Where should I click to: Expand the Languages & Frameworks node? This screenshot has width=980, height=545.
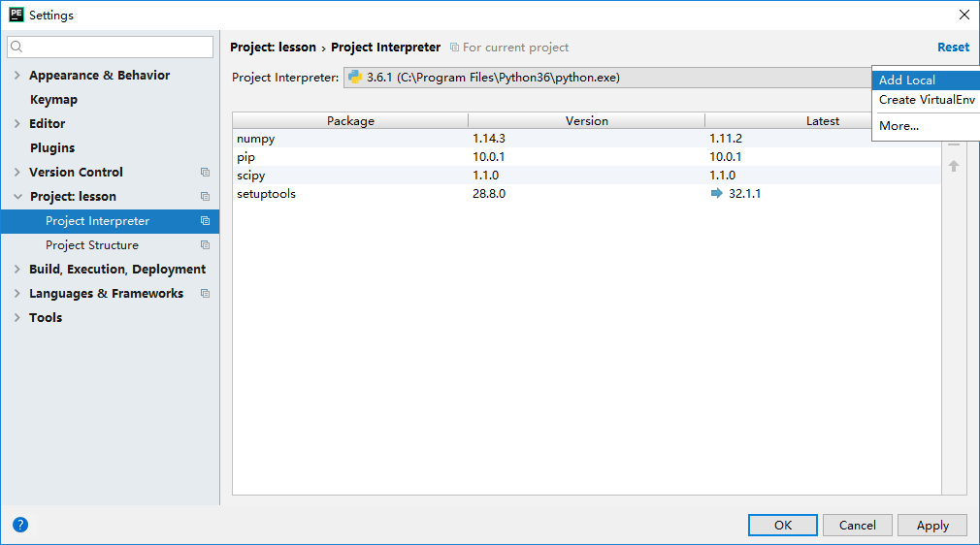point(16,293)
